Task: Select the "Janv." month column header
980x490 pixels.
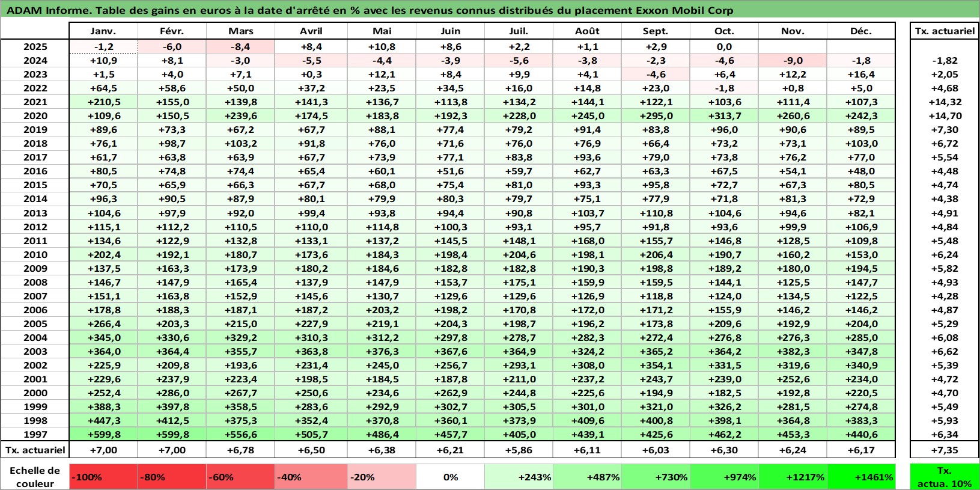Action: [x=103, y=31]
